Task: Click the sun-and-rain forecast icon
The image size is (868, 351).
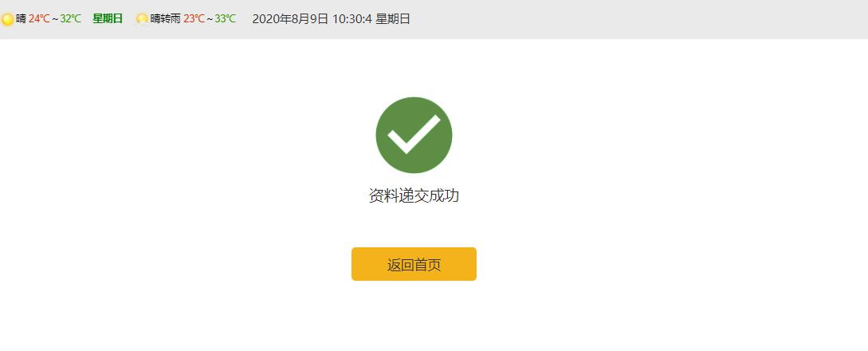Action: pos(142,19)
